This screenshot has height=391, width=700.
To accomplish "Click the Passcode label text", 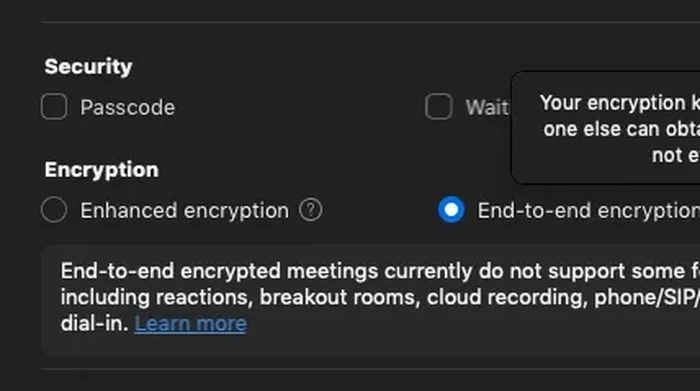I will tap(128, 108).
